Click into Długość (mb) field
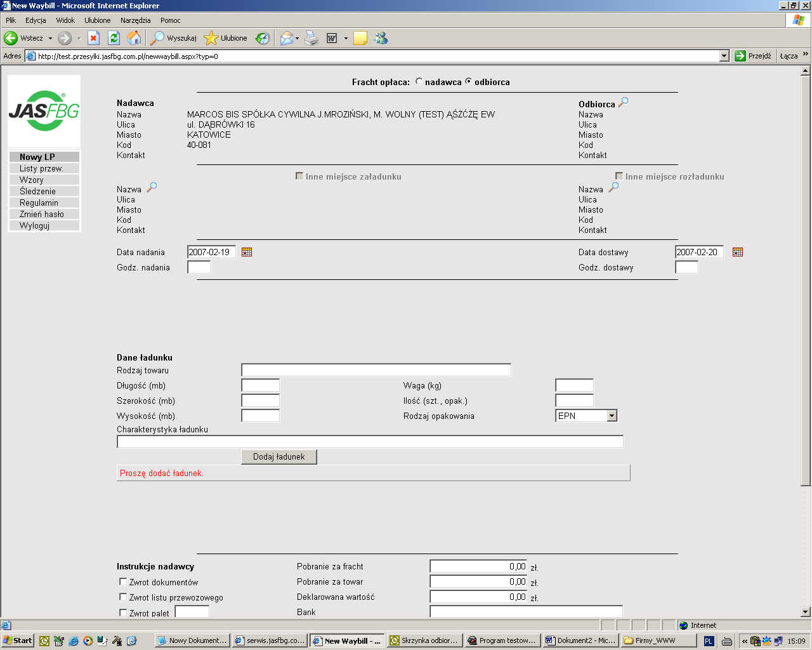This screenshot has width=812, height=650. 260,385
